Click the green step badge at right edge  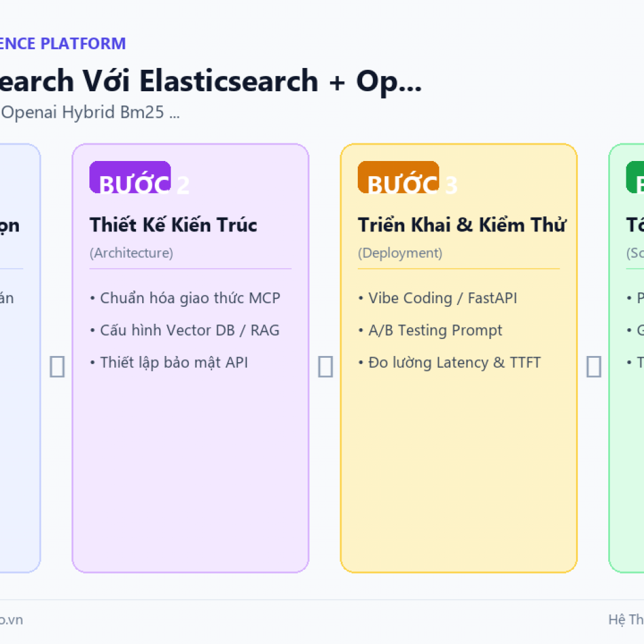tap(635, 177)
